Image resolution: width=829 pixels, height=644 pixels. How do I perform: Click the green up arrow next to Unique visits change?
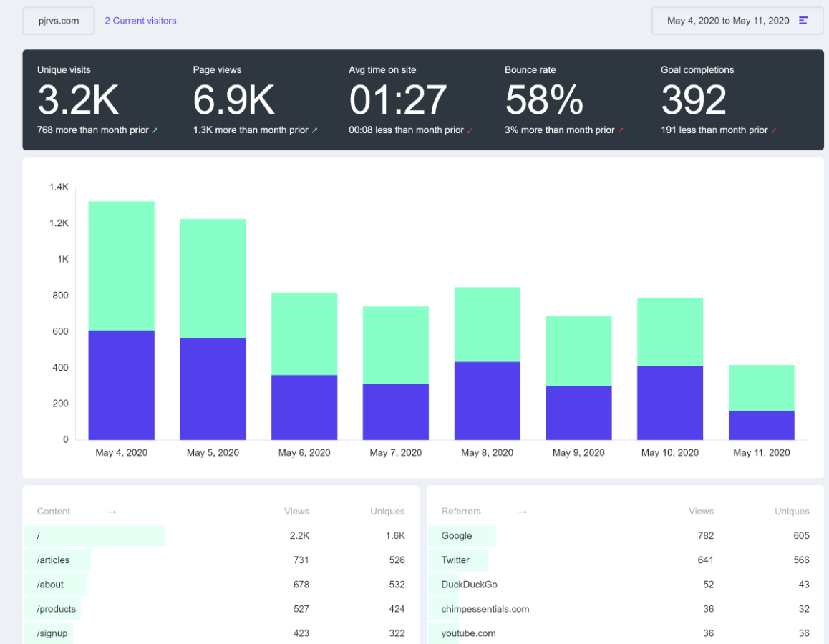pos(155,130)
